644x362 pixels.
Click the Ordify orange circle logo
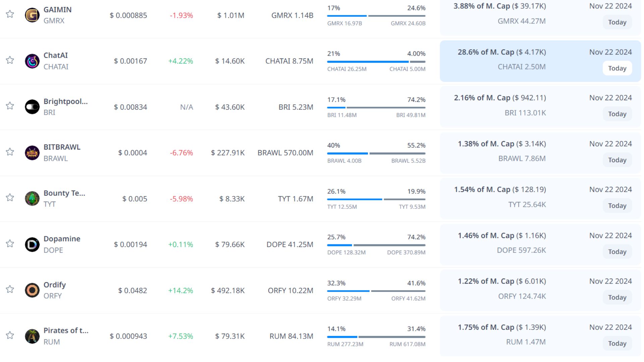[x=32, y=290]
